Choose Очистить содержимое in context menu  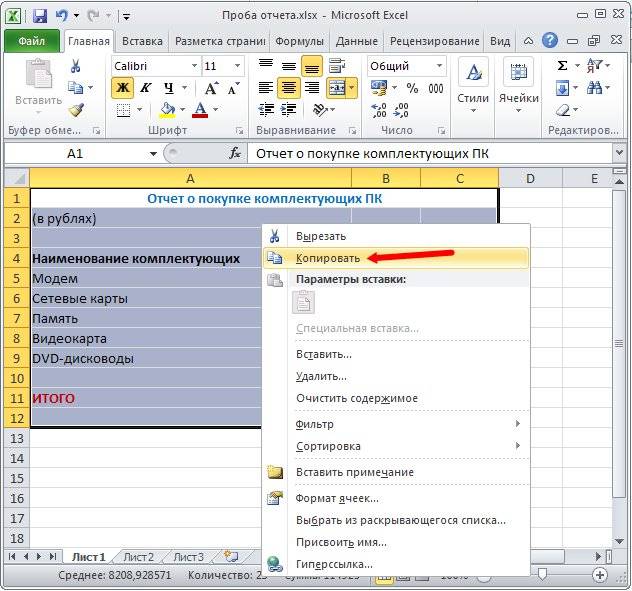[395, 398]
